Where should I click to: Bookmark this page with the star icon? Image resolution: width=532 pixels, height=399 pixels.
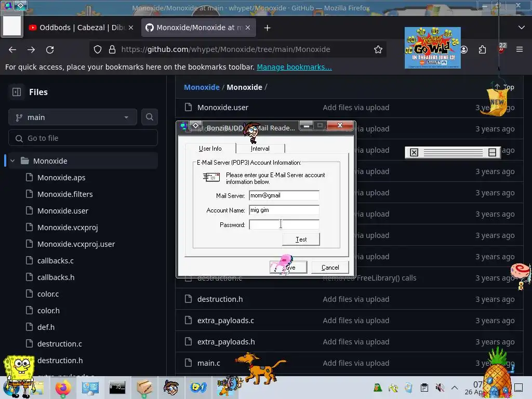(378, 49)
